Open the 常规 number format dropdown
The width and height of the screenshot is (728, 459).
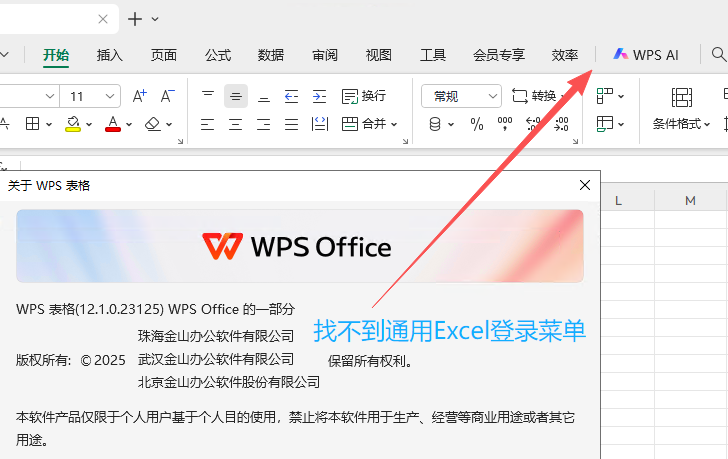461,96
